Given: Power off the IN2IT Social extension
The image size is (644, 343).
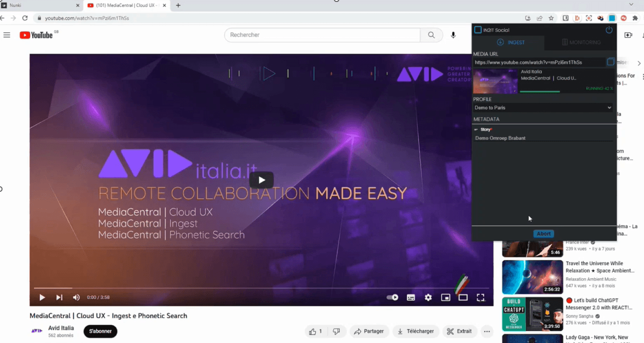Looking at the screenshot, I should pos(609,30).
